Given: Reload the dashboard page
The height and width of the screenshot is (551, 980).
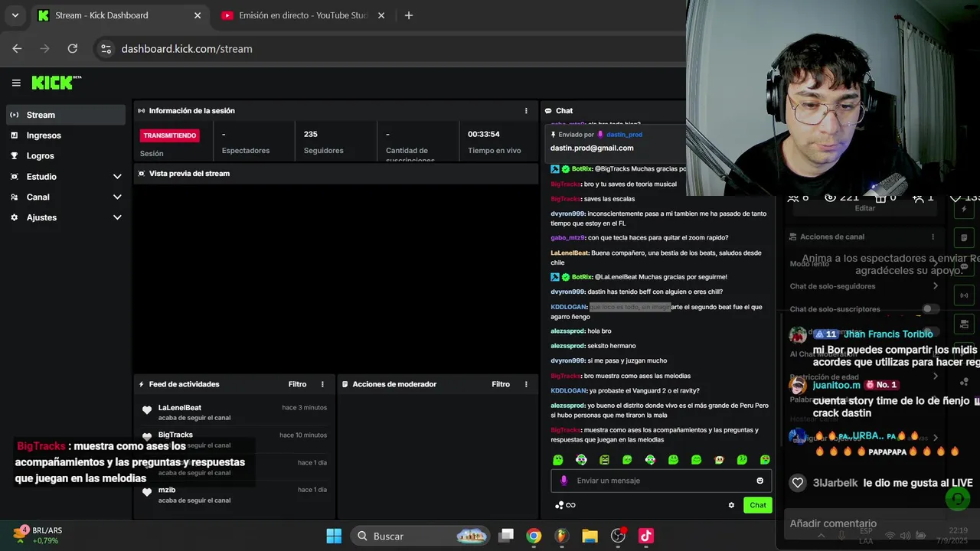Looking at the screenshot, I should click(x=72, y=48).
